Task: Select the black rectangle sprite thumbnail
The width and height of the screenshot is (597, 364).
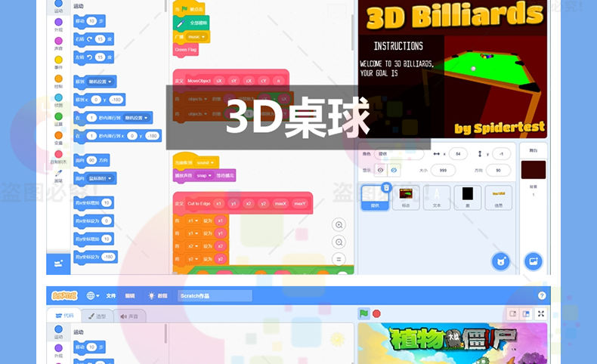Action: click(x=468, y=197)
